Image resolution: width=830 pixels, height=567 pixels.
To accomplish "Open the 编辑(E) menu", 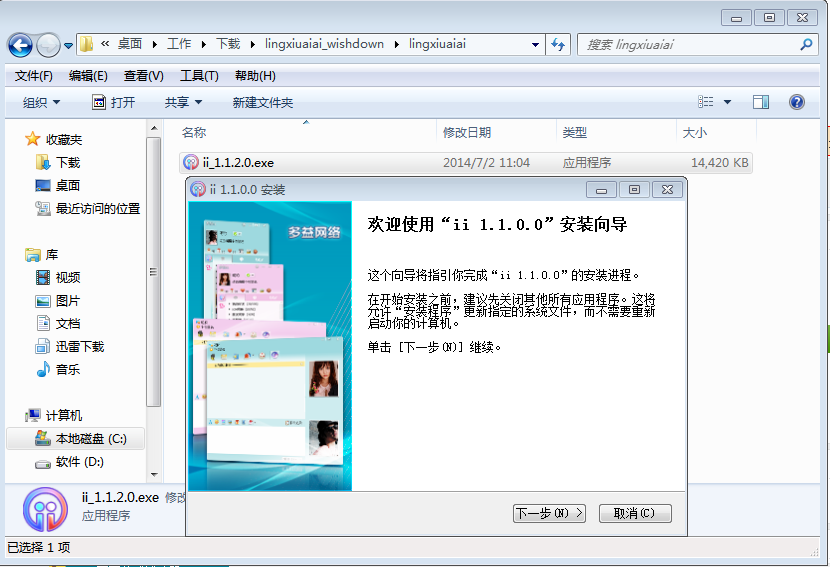I will [88, 76].
